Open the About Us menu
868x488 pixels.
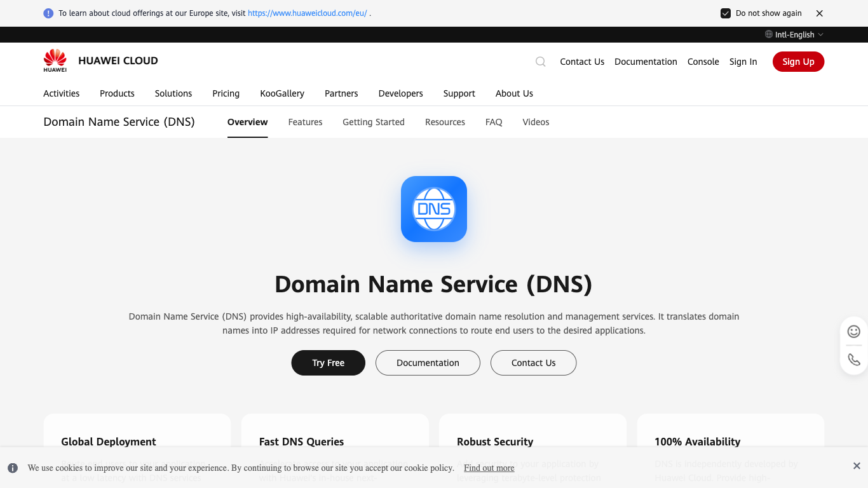pos(514,93)
